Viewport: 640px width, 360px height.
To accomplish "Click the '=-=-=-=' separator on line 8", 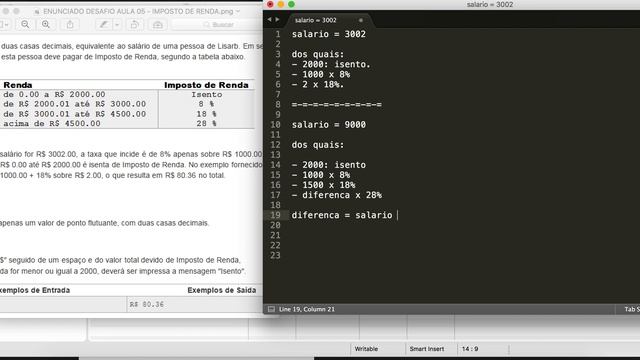I will [337, 105].
